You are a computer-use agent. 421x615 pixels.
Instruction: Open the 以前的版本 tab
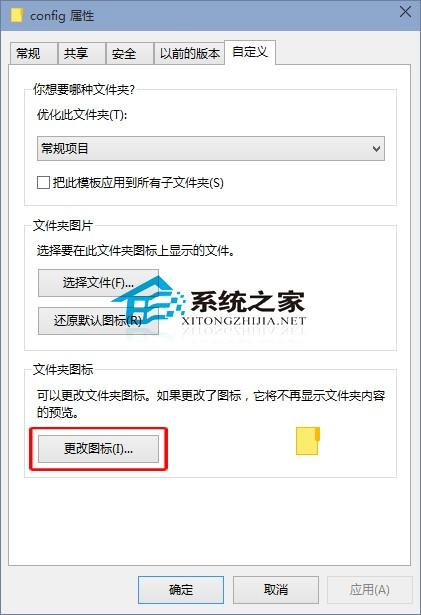point(189,53)
